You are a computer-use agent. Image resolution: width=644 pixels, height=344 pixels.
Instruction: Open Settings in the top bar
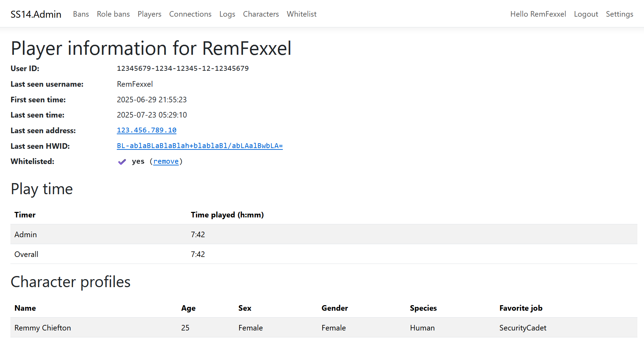coord(619,14)
